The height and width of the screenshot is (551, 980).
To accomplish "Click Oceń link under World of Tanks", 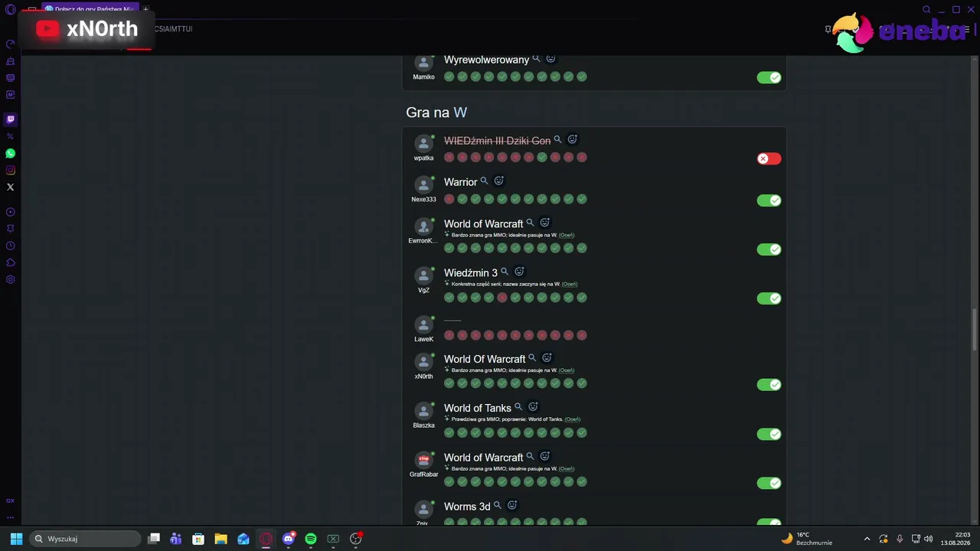I will (573, 419).
